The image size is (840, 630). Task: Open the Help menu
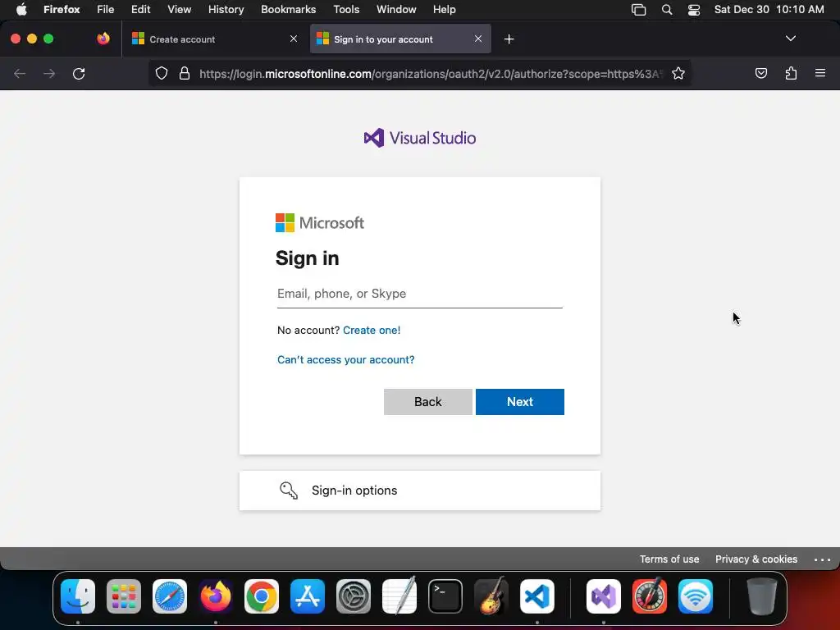[444, 10]
